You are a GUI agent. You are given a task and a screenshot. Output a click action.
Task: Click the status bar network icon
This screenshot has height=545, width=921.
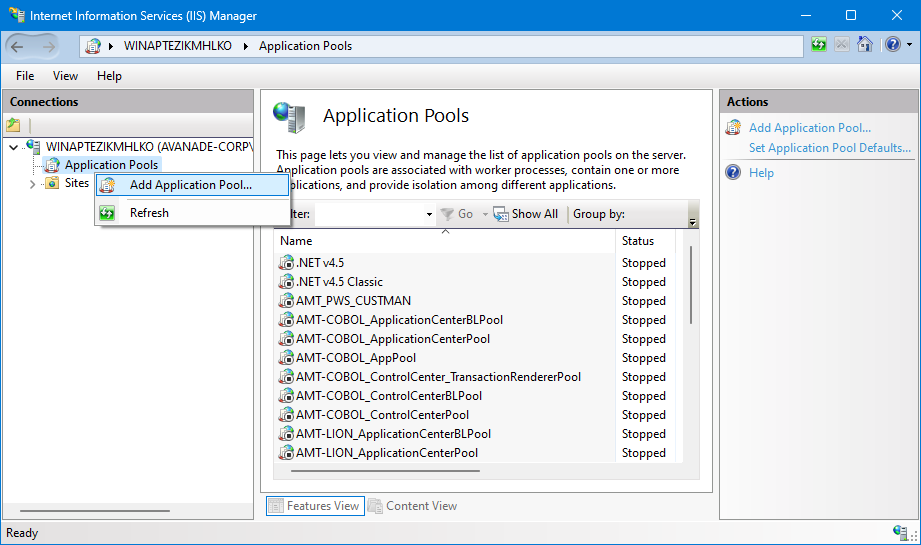900,532
